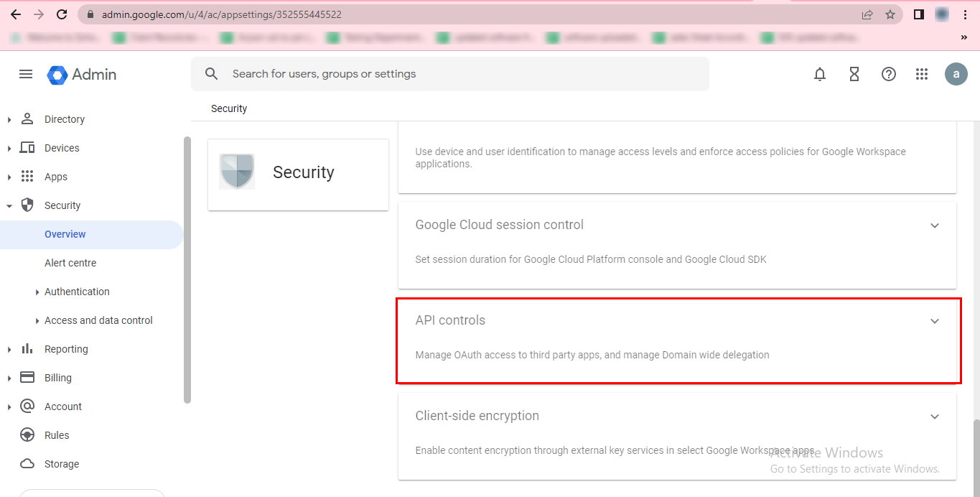Image resolution: width=980 pixels, height=497 pixels.
Task: Open the Google apps grid
Action: (x=923, y=74)
